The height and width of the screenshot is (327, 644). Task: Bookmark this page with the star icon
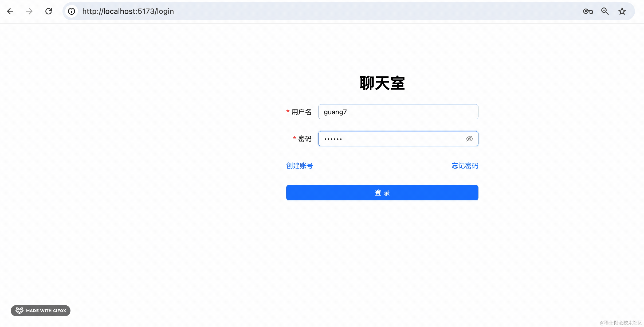click(x=622, y=11)
